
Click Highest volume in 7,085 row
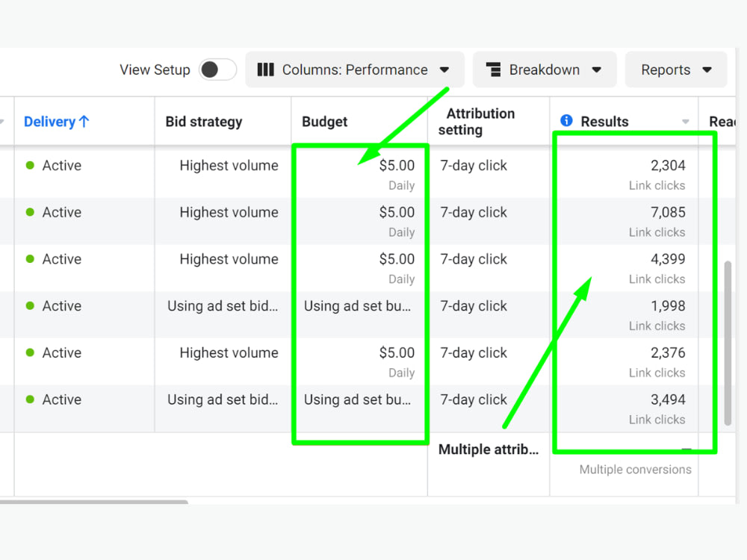coord(229,212)
